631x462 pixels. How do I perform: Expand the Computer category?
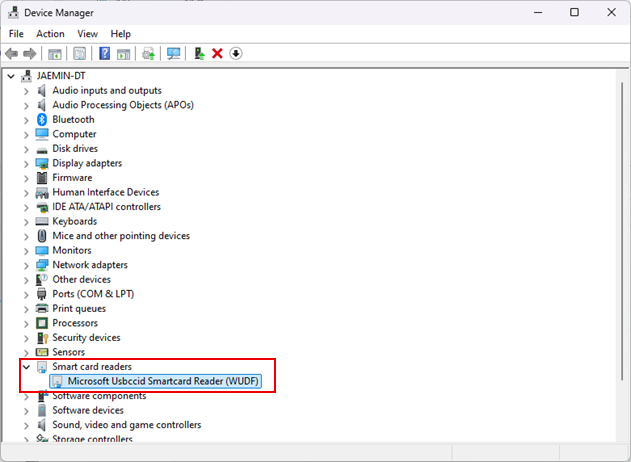click(26, 135)
